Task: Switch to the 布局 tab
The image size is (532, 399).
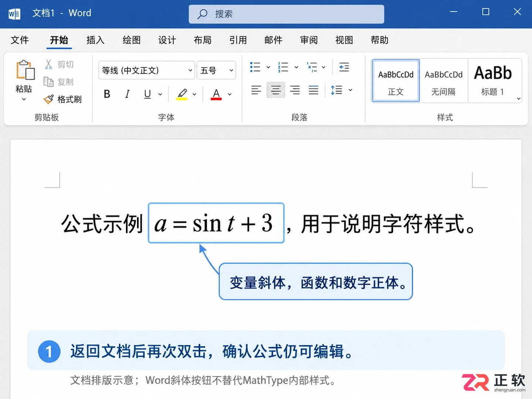Action: (x=202, y=40)
